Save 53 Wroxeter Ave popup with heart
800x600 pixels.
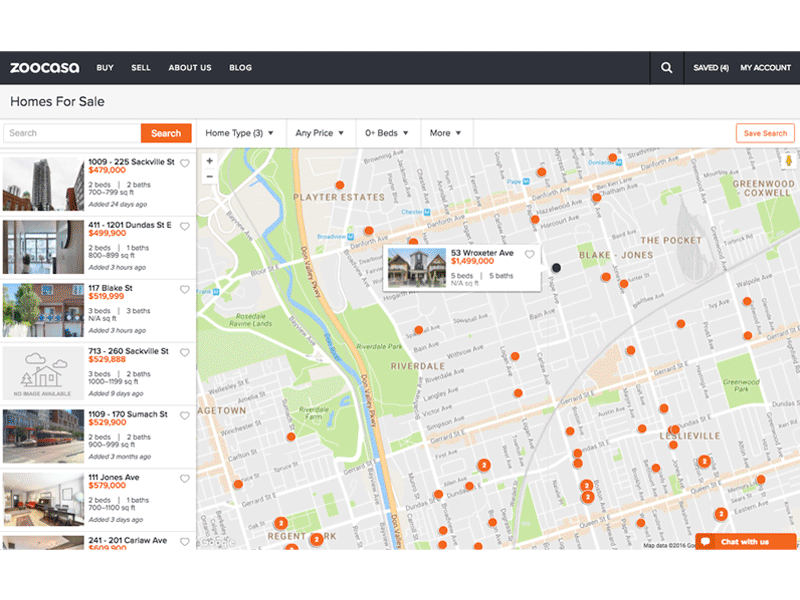(530, 255)
